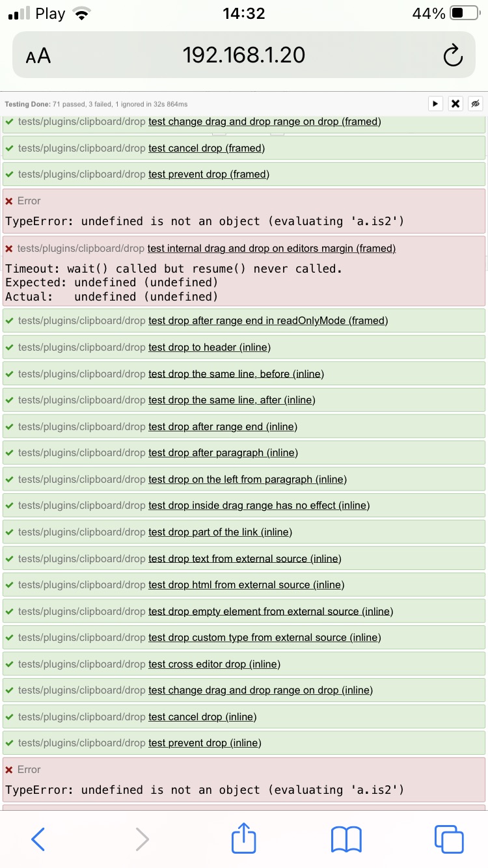Navigate back with the back arrow
The height and width of the screenshot is (868, 488).
coord(38,839)
